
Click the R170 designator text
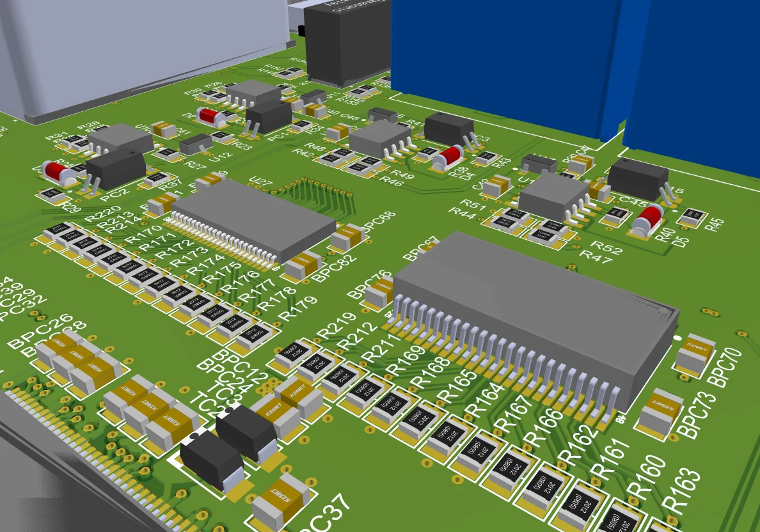[143, 235]
